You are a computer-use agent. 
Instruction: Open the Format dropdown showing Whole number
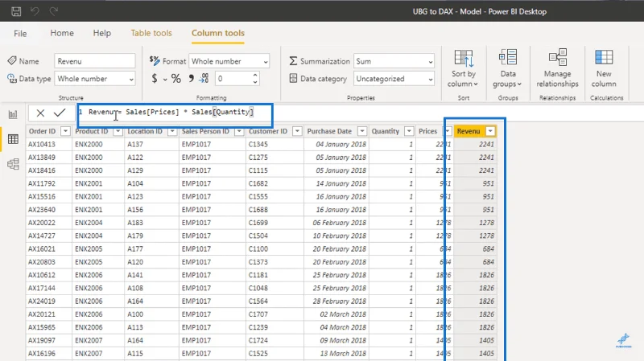tap(229, 62)
